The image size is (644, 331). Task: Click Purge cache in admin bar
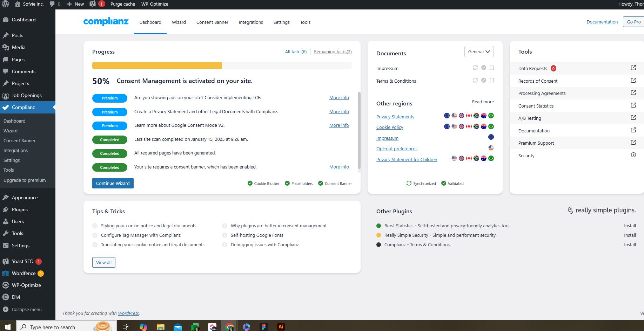coord(122,4)
